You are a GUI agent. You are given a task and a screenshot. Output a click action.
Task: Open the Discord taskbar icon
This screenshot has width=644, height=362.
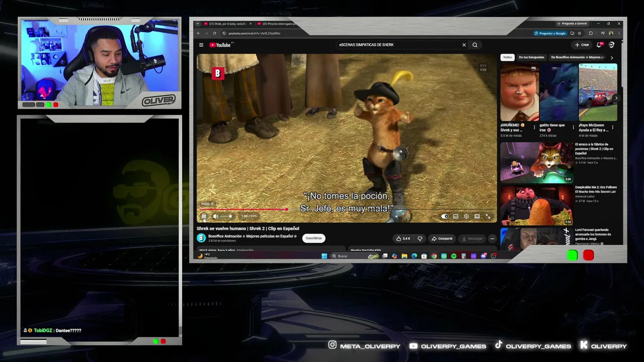pyautogui.click(x=484, y=256)
